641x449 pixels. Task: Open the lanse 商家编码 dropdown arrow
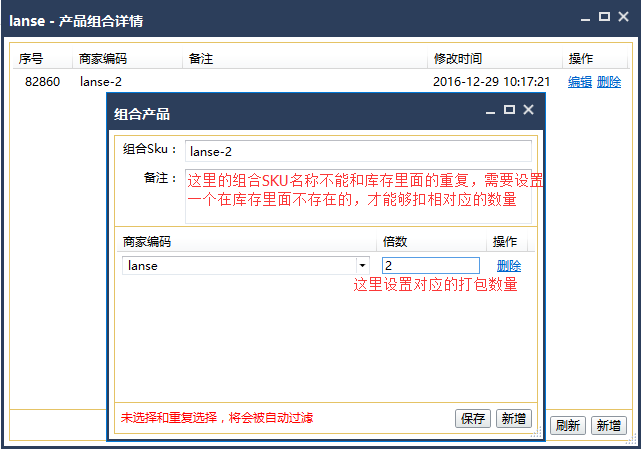tap(362, 265)
